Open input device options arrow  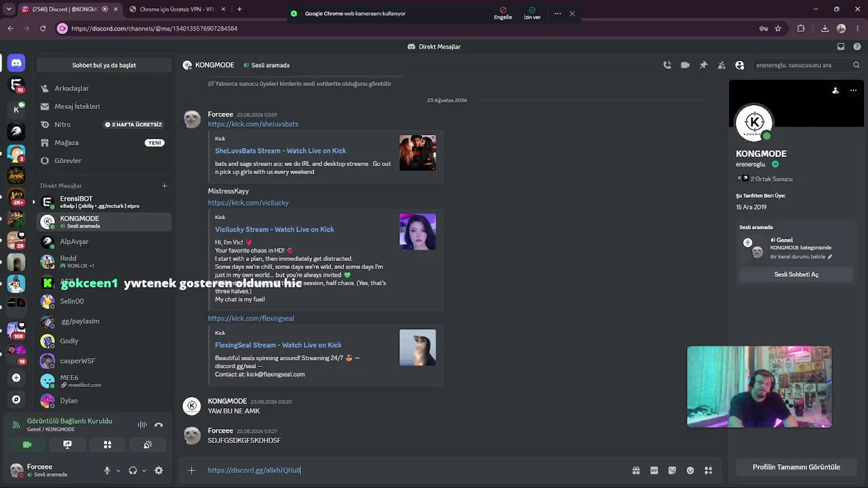click(x=118, y=470)
